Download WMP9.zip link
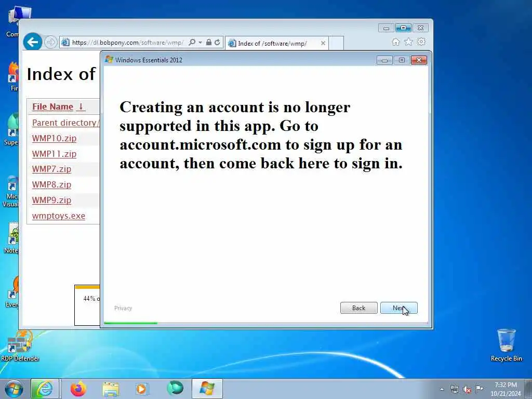 click(51, 200)
